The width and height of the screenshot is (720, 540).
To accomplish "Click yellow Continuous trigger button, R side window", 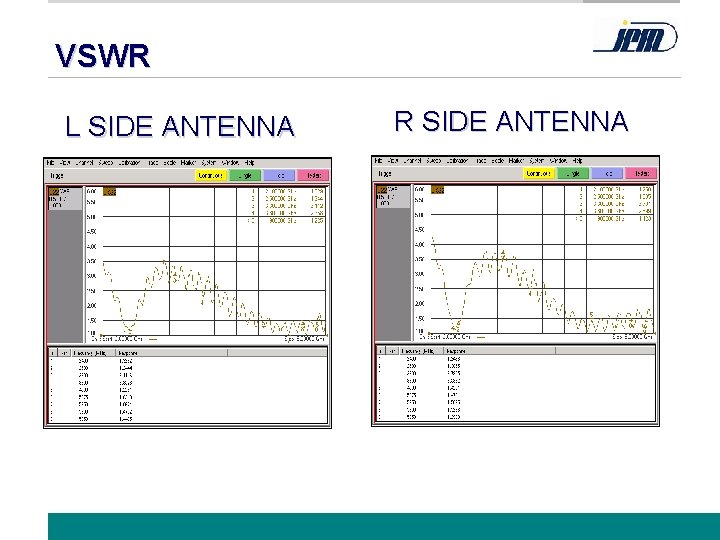I will (539, 174).
